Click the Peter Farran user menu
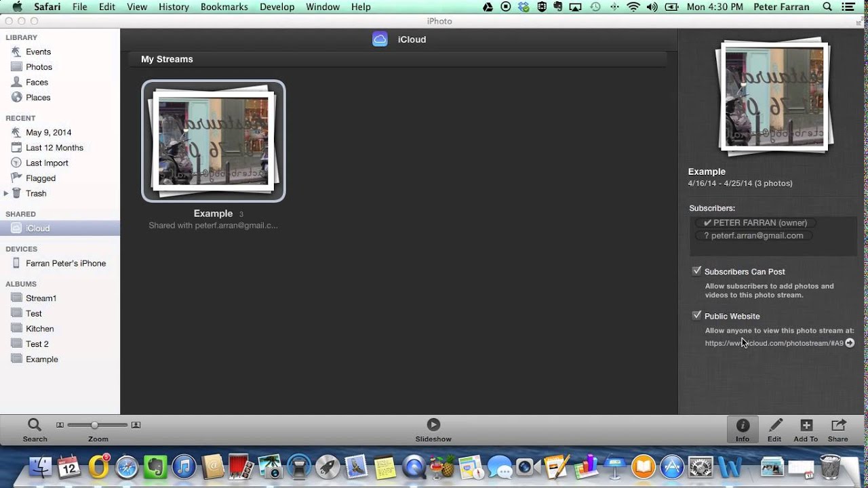The image size is (868, 488). tap(781, 7)
